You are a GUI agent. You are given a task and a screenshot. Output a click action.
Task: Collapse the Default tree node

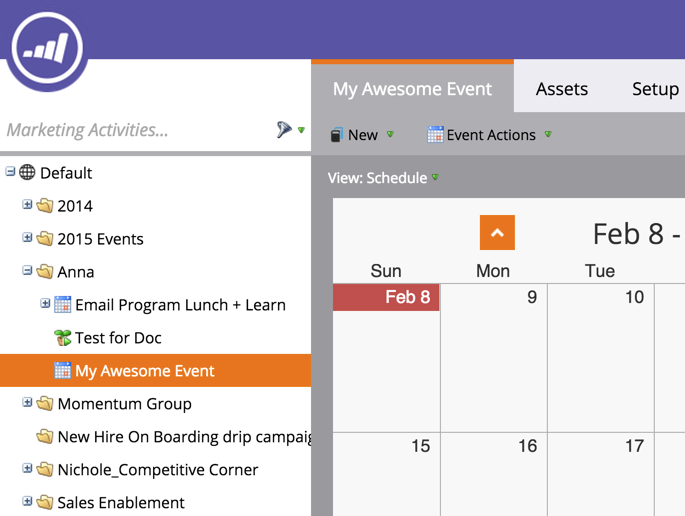tap(10, 172)
